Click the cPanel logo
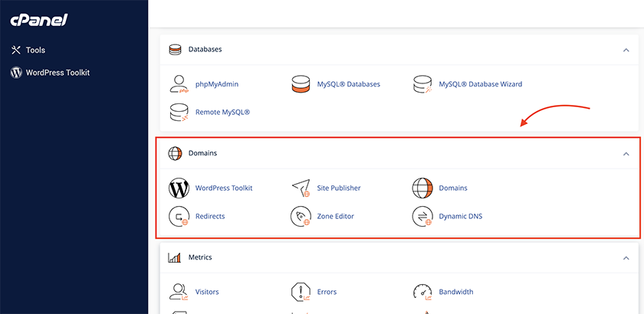 (x=39, y=20)
